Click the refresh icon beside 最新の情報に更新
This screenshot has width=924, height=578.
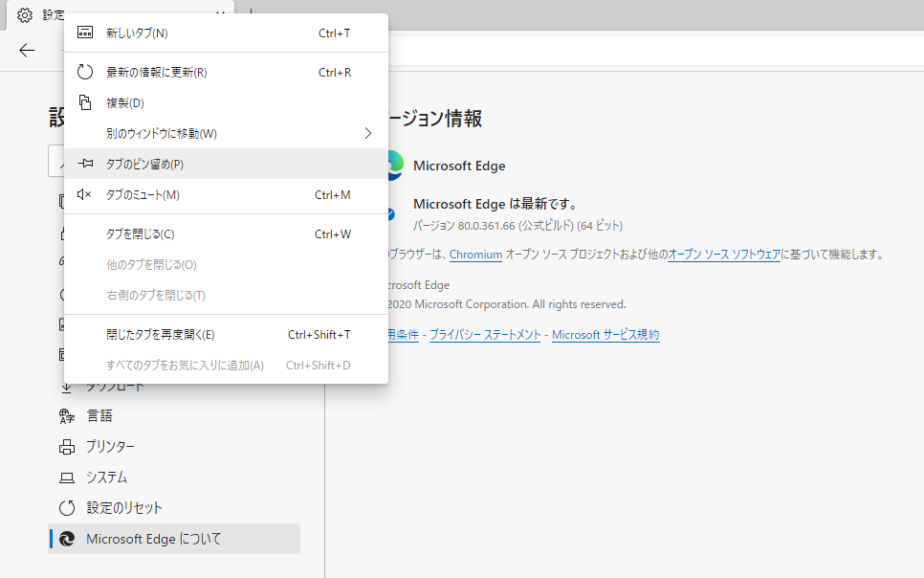85,72
